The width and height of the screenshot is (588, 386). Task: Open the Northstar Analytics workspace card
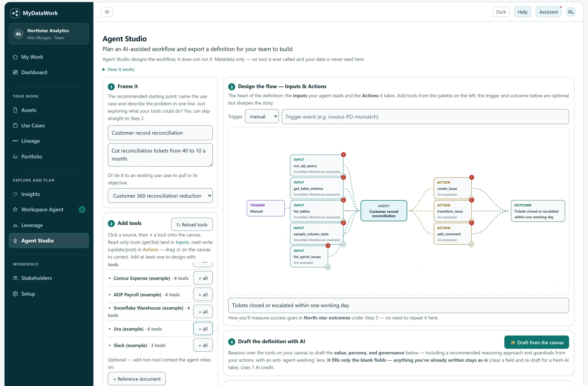point(49,34)
